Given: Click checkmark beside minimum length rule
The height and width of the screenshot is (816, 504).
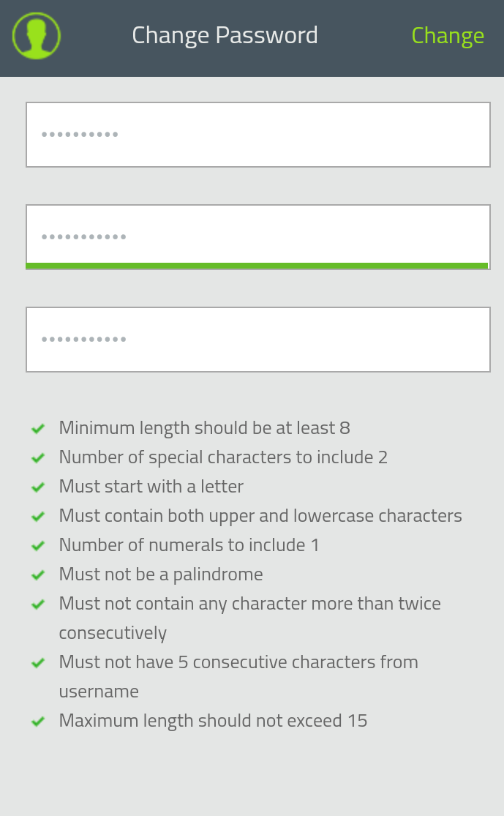Looking at the screenshot, I should click(x=38, y=429).
